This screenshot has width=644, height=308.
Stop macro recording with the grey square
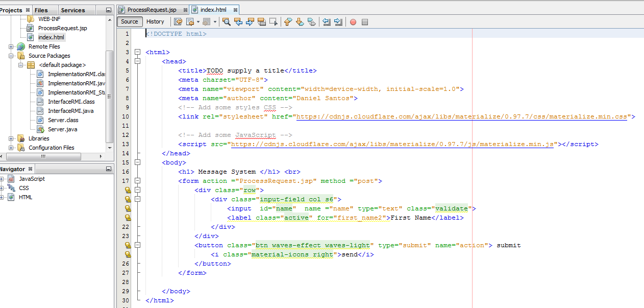[x=365, y=22]
